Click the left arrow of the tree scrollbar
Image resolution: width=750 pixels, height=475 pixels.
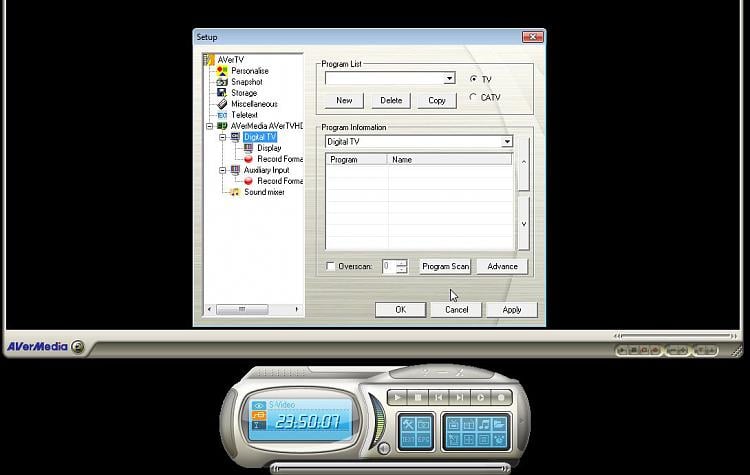click(x=210, y=309)
